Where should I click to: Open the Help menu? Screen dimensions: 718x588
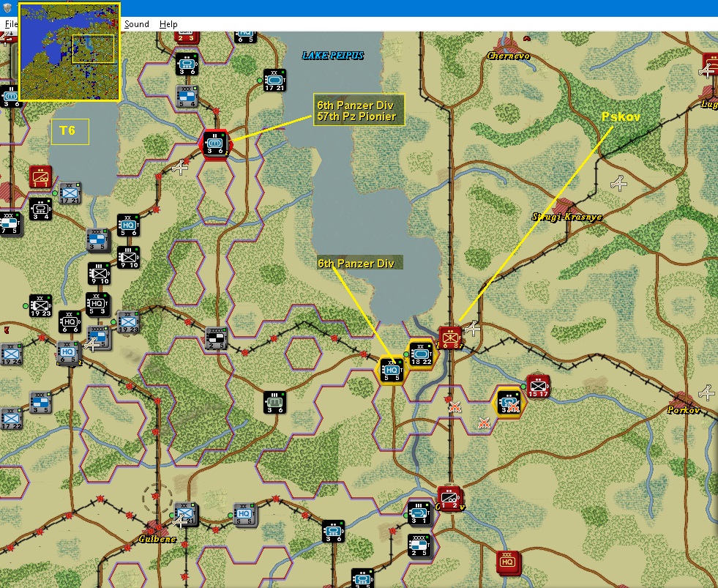[x=168, y=24]
